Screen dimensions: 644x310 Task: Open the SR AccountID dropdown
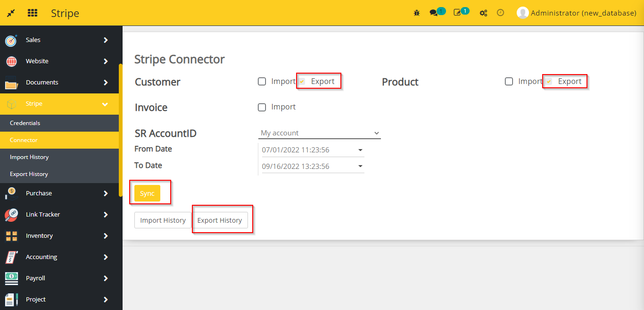pos(319,133)
